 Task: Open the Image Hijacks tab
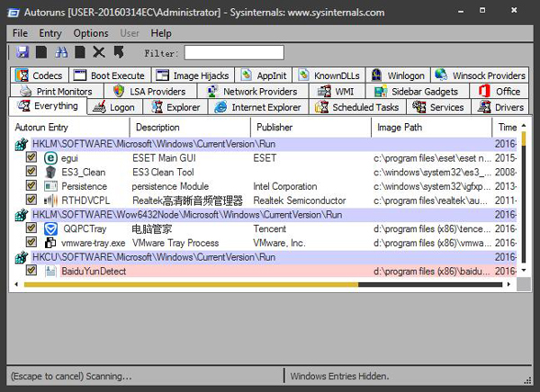click(x=193, y=75)
